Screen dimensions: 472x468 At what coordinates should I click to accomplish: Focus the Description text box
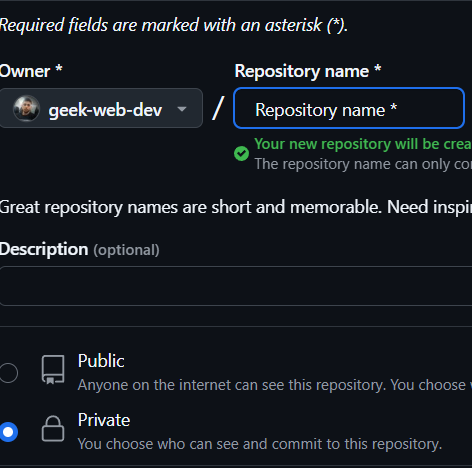pyautogui.click(x=236, y=286)
